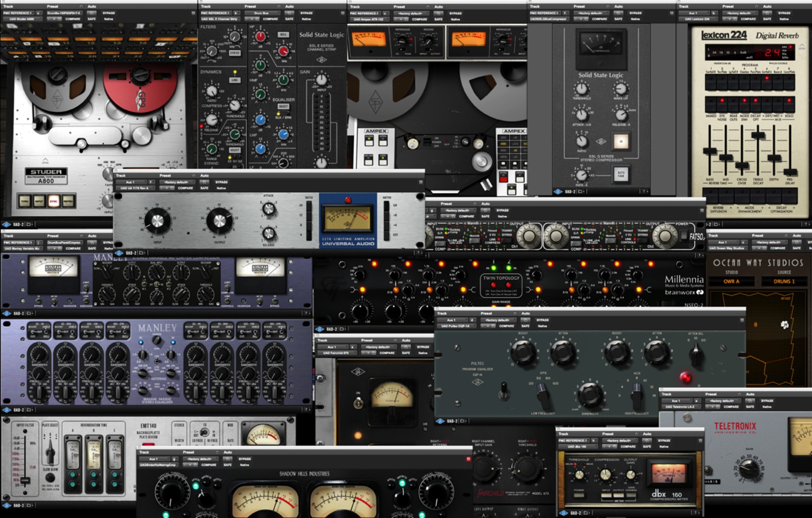Click TREBLE DECAY fader on Lexicon 224
The image size is (812, 518).
(758, 136)
